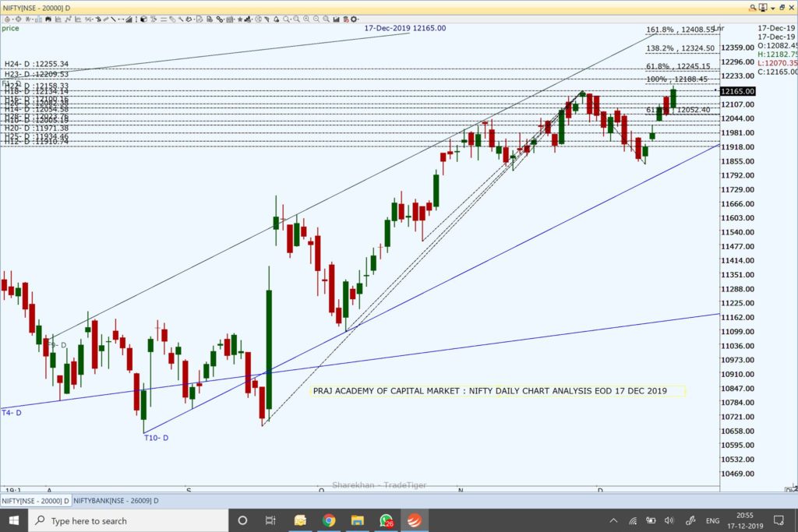Click the star favorites icon

[240, 19]
